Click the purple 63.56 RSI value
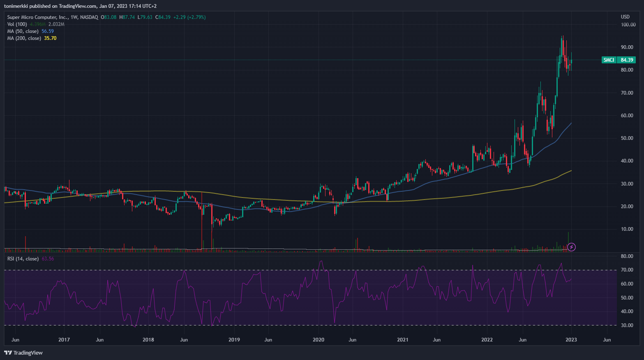Viewport: 644px width, 360px height. point(48,259)
